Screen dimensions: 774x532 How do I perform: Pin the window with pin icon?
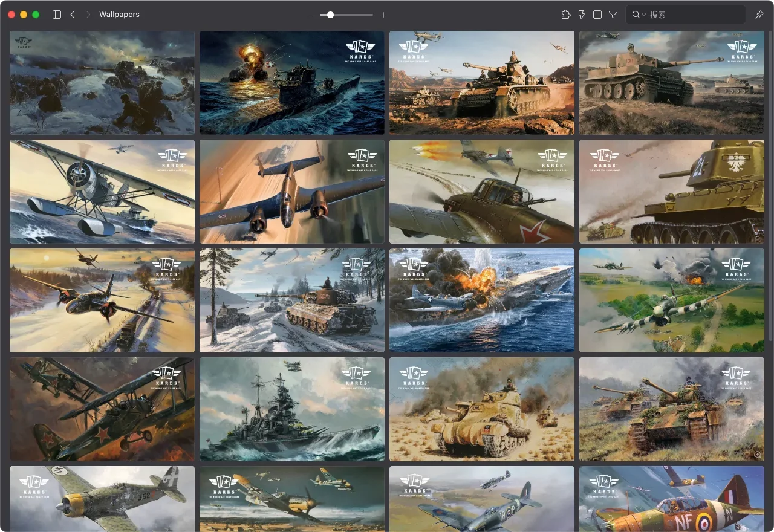(759, 15)
